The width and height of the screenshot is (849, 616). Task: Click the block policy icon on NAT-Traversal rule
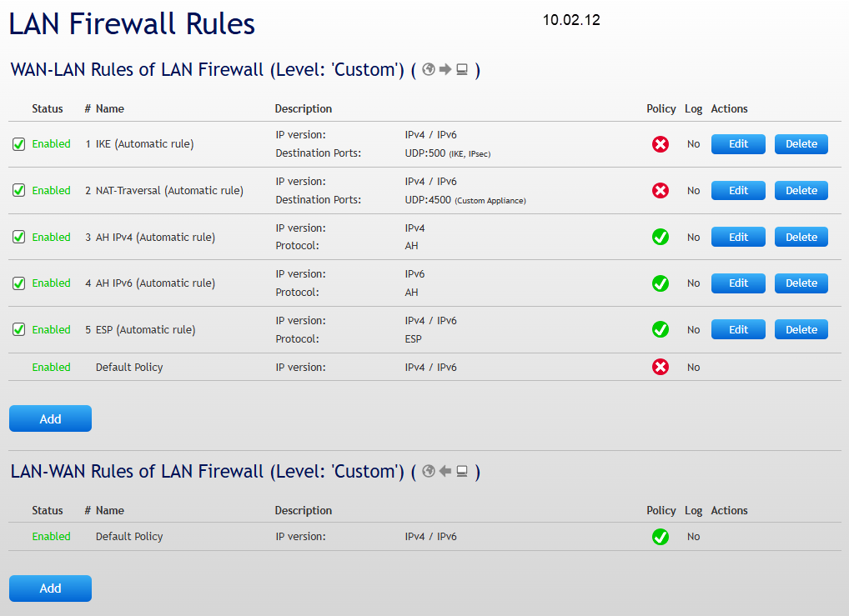click(x=661, y=190)
